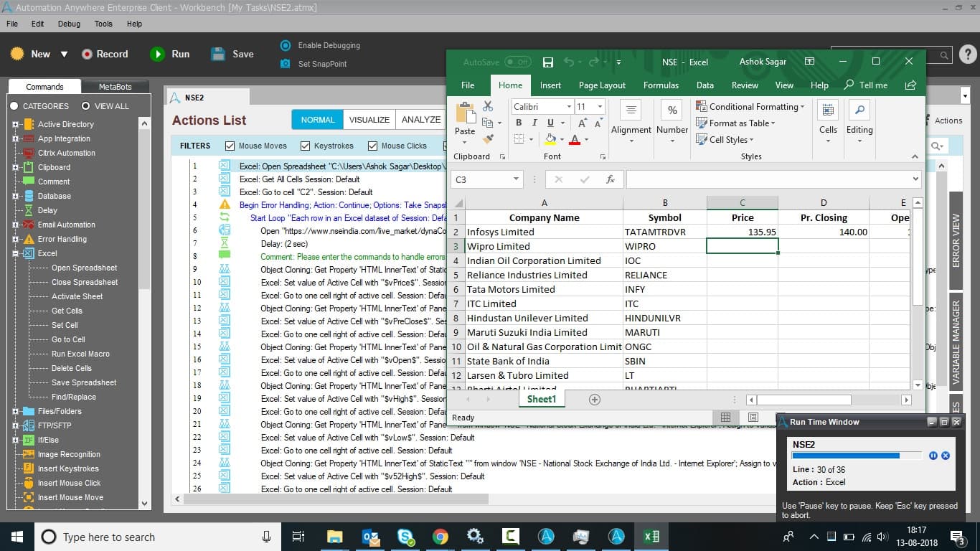980x551 pixels.
Task: Collapse the Excel ribbon with the chevron
Action: pyautogui.click(x=915, y=156)
